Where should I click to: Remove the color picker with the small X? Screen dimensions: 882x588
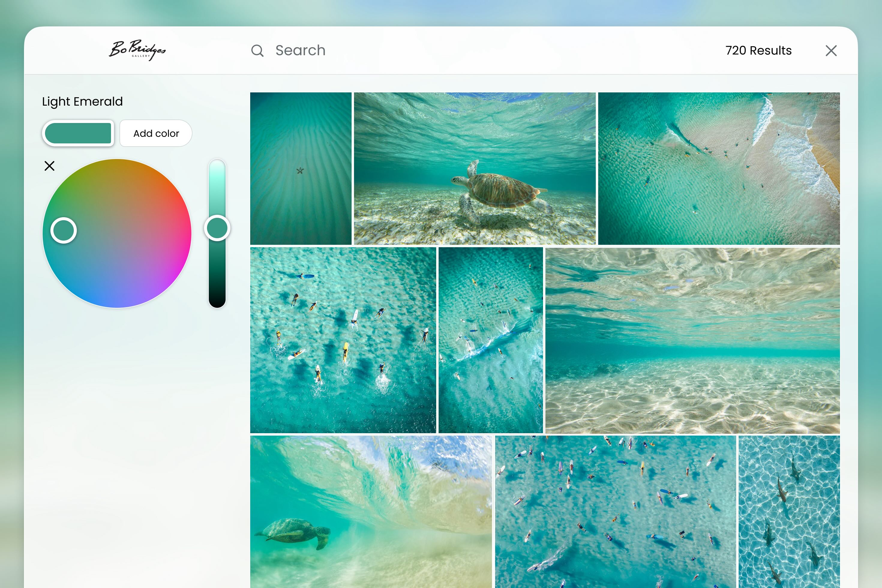tap(49, 166)
